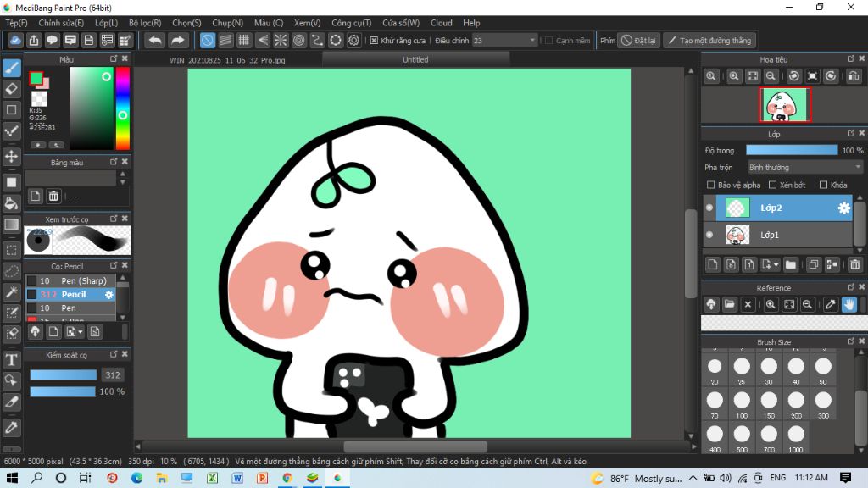Choose the Lasso selection tool
The height and width of the screenshot is (488, 868).
tap(12, 271)
